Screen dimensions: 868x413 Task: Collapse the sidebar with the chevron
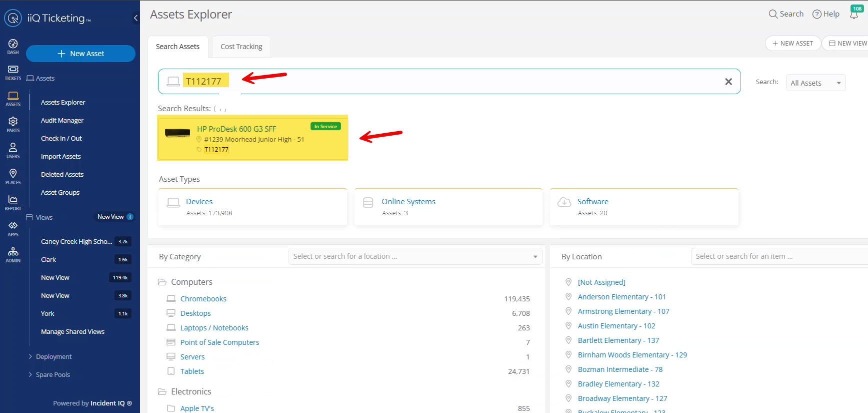coord(135,18)
